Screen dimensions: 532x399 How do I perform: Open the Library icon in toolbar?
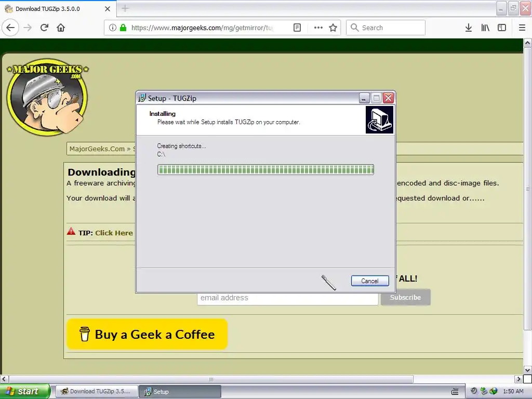click(x=485, y=28)
